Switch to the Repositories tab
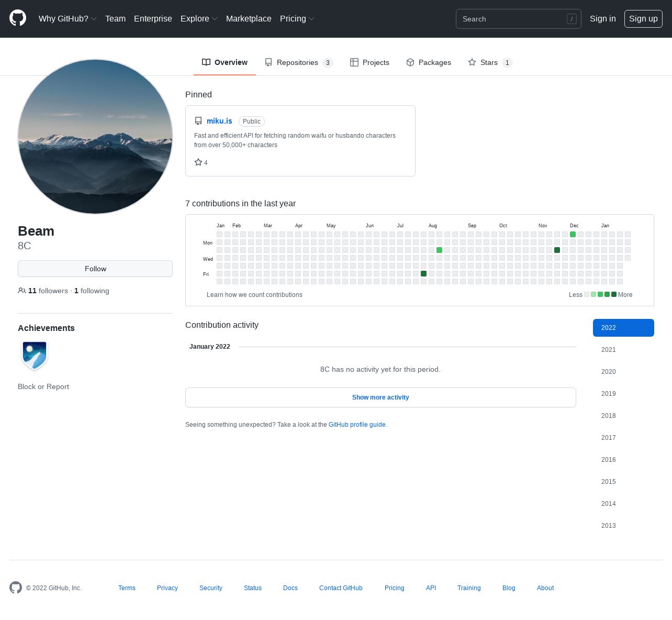 (298, 62)
